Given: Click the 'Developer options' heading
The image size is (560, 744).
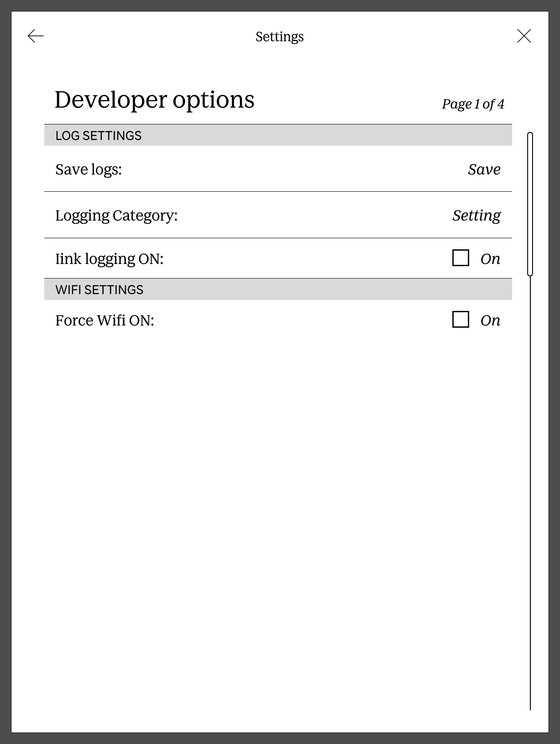Looking at the screenshot, I should pos(154,100).
